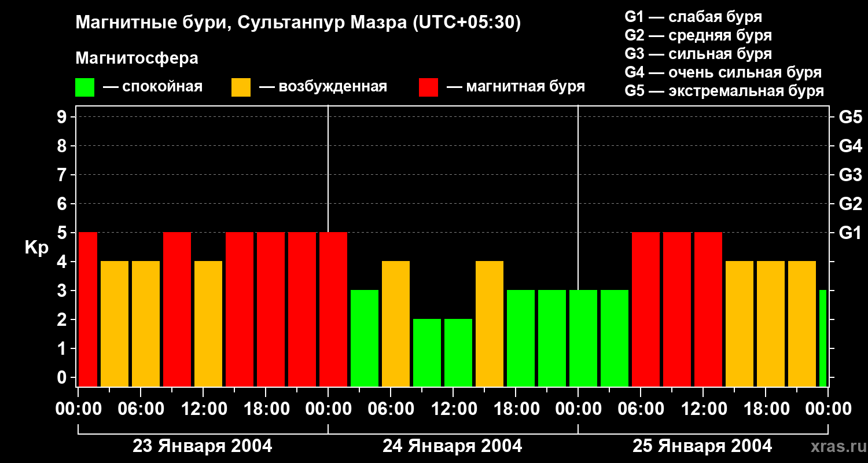Screen dimensions: 868x463
Task: Click the '3' value on the Kp axis
Action: tap(63, 291)
